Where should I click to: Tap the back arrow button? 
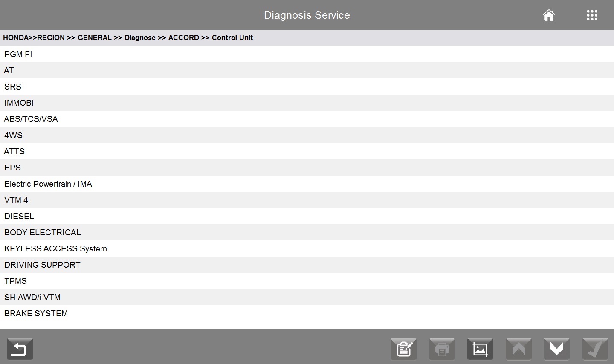coord(20,349)
